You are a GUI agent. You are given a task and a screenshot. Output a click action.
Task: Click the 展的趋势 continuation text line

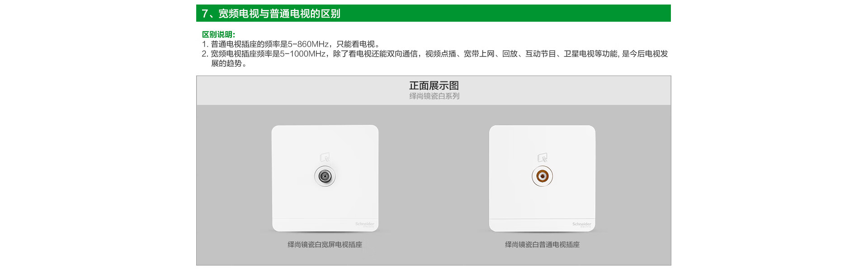[229, 64]
